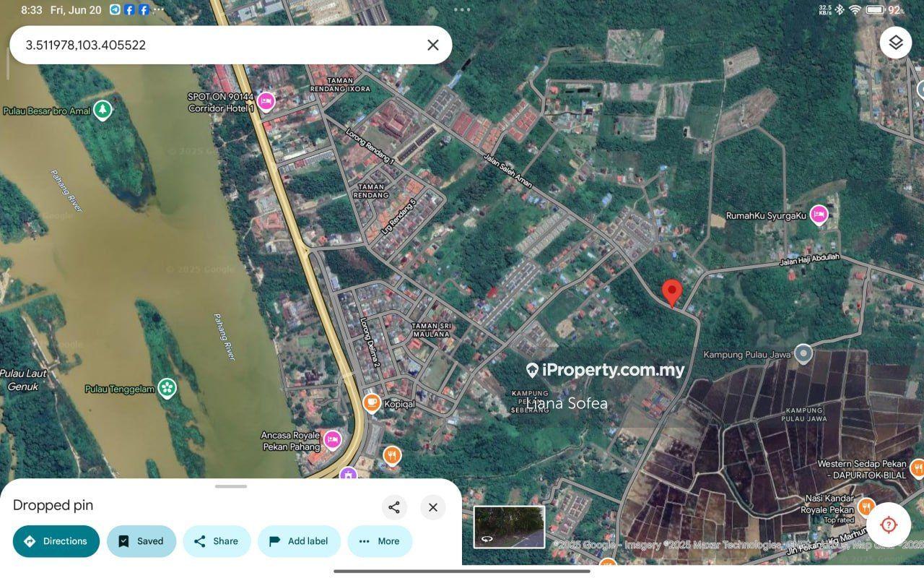Image resolution: width=924 pixels, height=578 pixels.
Task: Expand the More options menu
Action: tap(380, 541)
